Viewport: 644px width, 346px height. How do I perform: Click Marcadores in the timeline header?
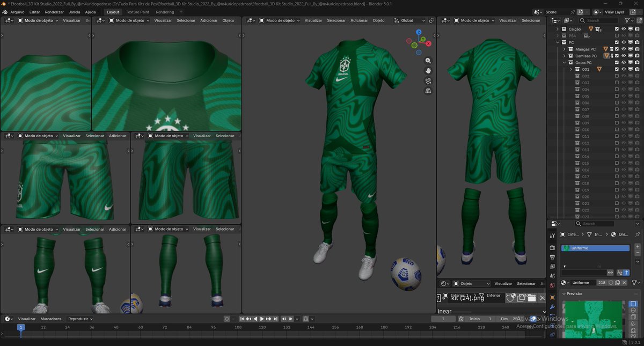coord(51,319)
